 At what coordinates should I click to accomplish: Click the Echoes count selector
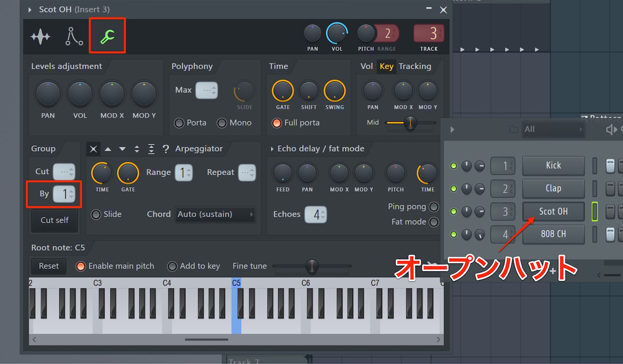[315, 214]
